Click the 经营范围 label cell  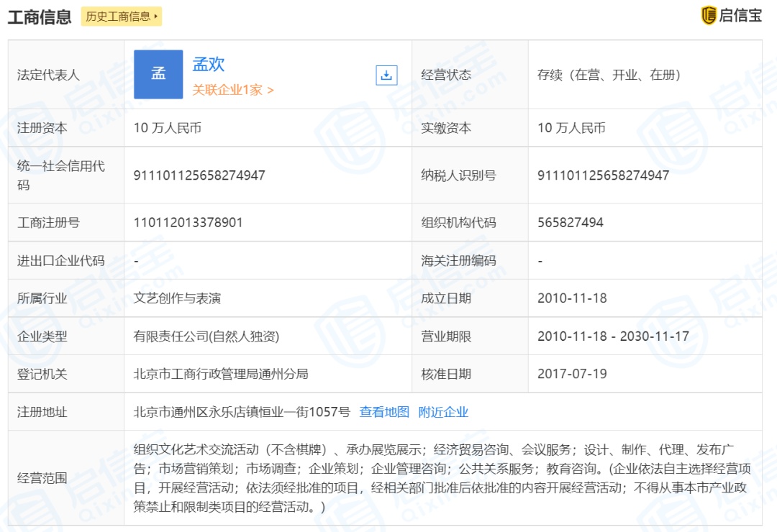click(x=66, y=478)
